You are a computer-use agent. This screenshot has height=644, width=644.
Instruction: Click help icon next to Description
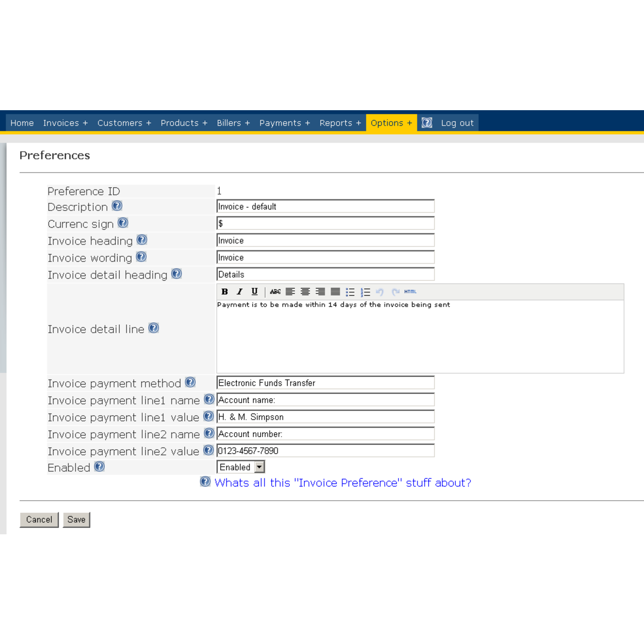(x=117, y=206)
